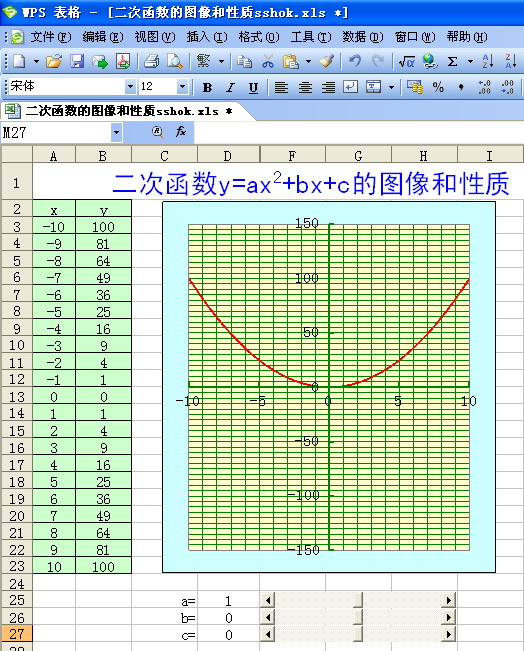Open a file with the Open folder icon
The image size is (524, 651).
pyautogui.click(x=54, y=61)
